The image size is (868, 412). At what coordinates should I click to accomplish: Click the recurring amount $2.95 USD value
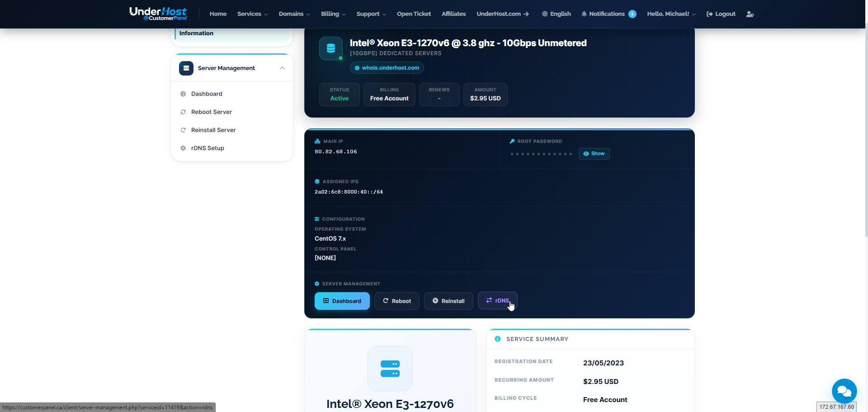click(601, 382)
